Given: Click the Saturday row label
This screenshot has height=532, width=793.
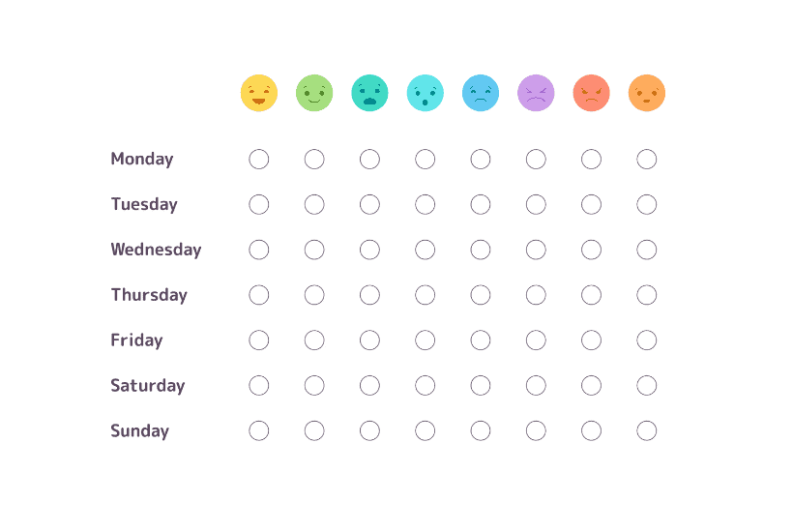Looking at the screenshot, I should (x=148, y=386).
